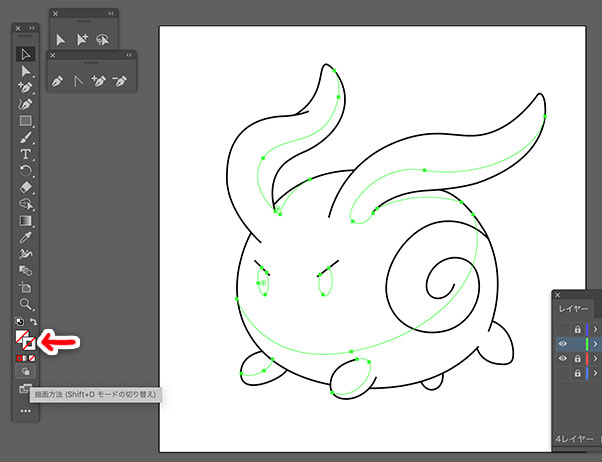Close the floating pen tools panel
The height and width of the screenshot is (462, 602).
tap(53, 55)
